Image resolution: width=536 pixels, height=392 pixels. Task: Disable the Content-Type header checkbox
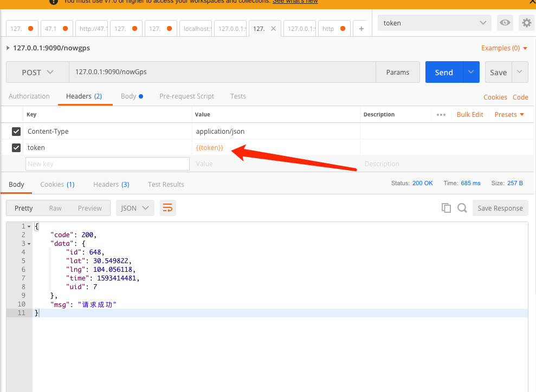tap(16, 131)
